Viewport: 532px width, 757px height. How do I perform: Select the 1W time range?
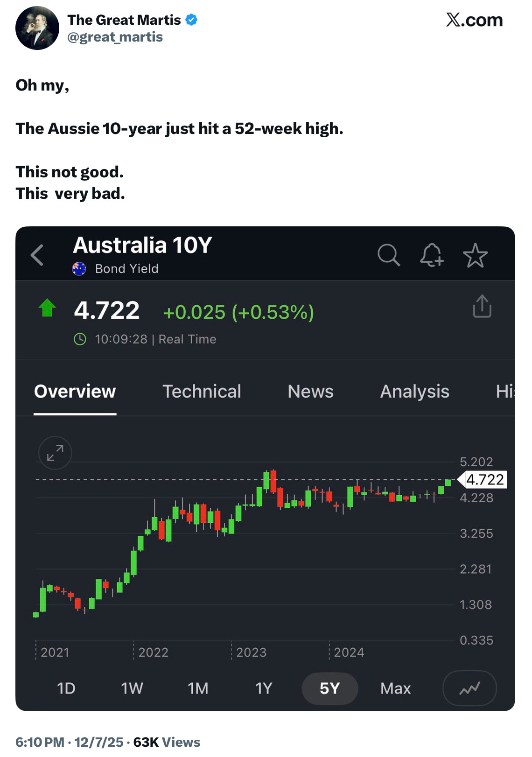pos(132,688)
